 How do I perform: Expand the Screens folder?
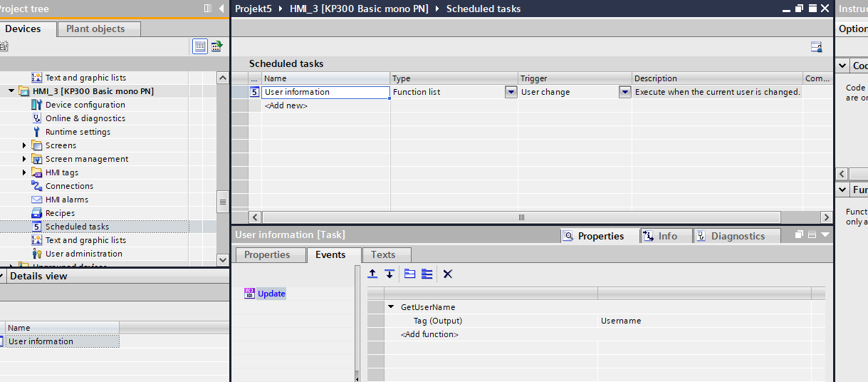[24, 145]
